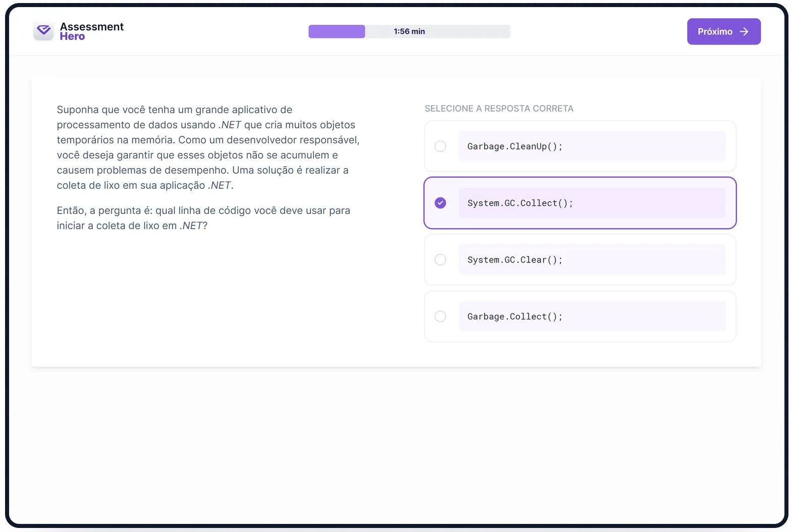This screenshot has width=792, height=532.
Task: Click the Garbage.Collect(); code text
Action: click(x=515, y=316)
